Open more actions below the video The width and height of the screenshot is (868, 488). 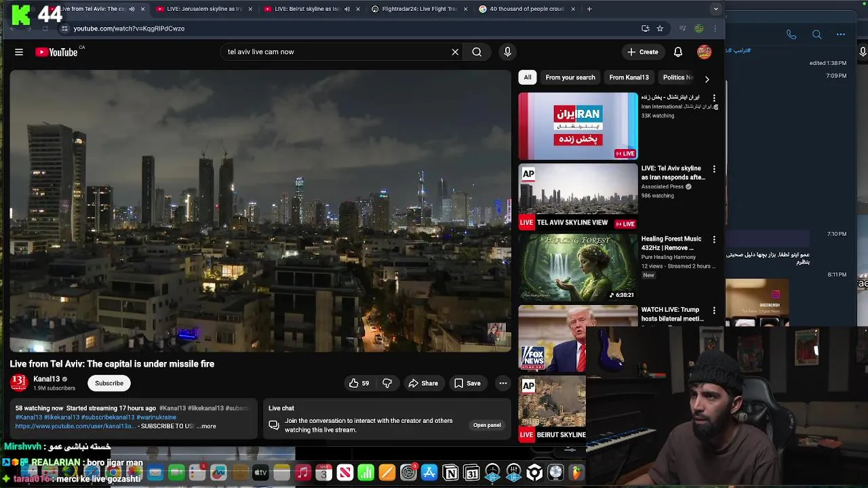tap(502, 383)
